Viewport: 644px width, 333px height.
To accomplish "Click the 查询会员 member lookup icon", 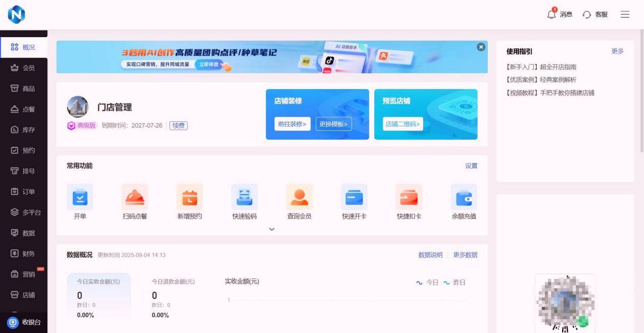I will (x=299, y=197).
